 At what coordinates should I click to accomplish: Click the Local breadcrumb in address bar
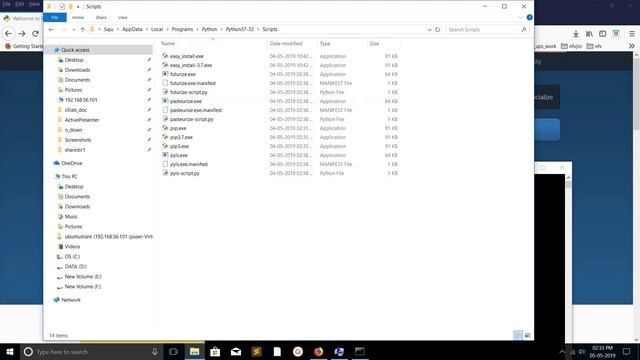click(x=157, y=29)
